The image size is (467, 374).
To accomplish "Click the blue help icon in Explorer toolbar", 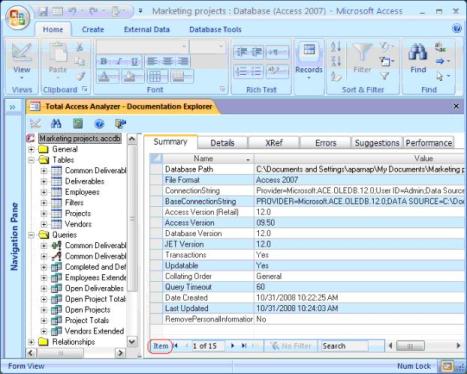I will click(99, 124).
